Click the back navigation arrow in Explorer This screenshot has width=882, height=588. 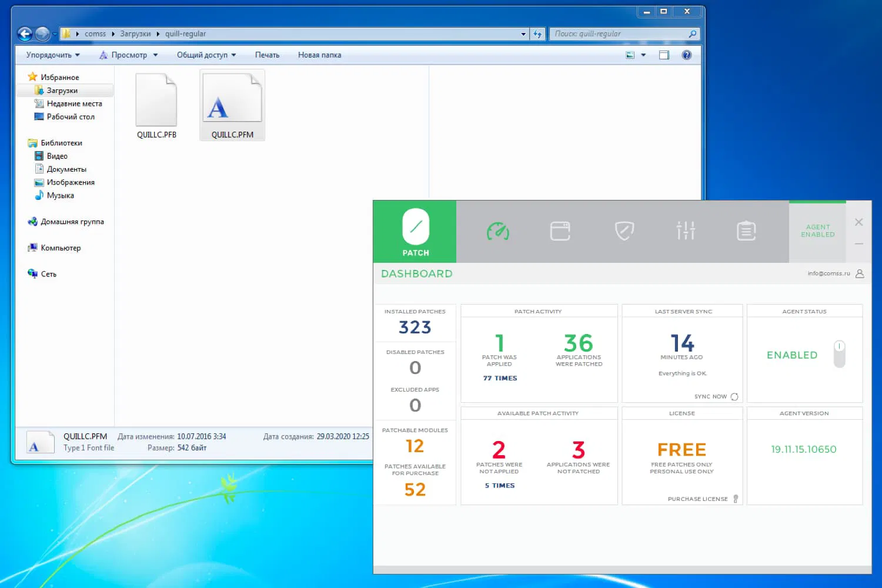25,34
